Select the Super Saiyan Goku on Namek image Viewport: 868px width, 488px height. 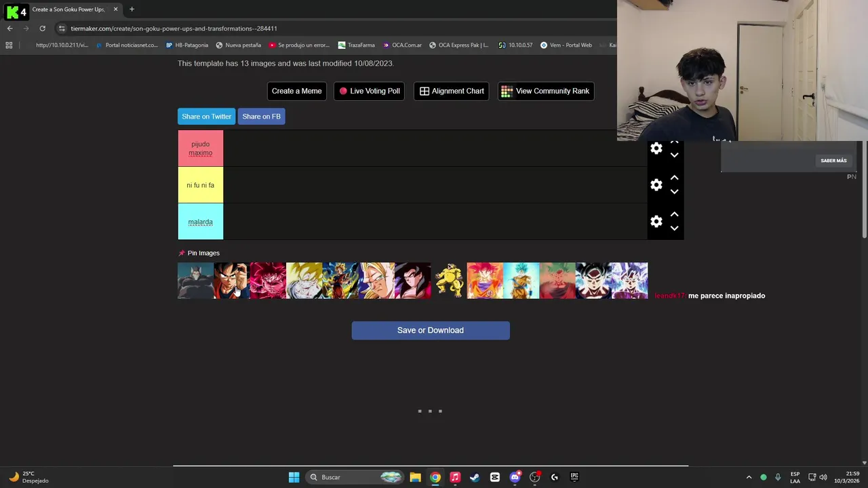point(304,281)
